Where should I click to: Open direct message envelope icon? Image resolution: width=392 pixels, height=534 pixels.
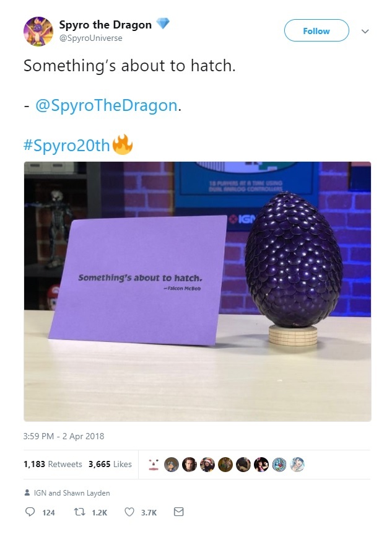(x=179, y=512)
